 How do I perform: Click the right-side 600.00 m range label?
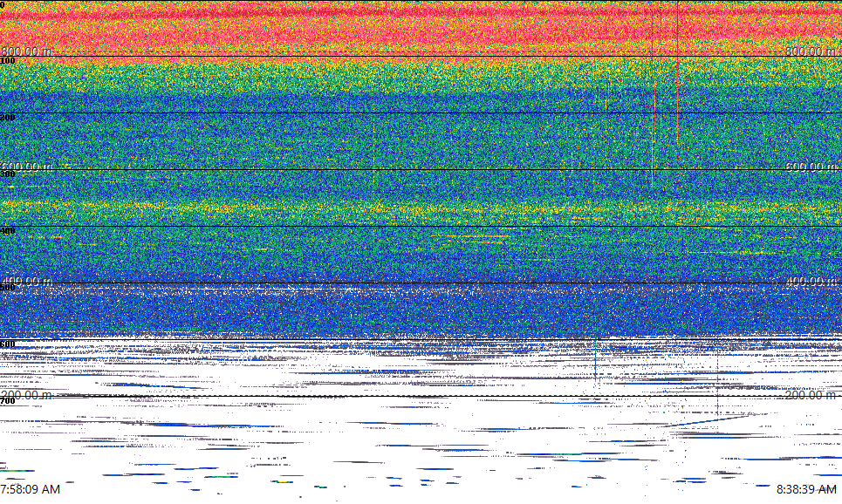tap(811, 167)
